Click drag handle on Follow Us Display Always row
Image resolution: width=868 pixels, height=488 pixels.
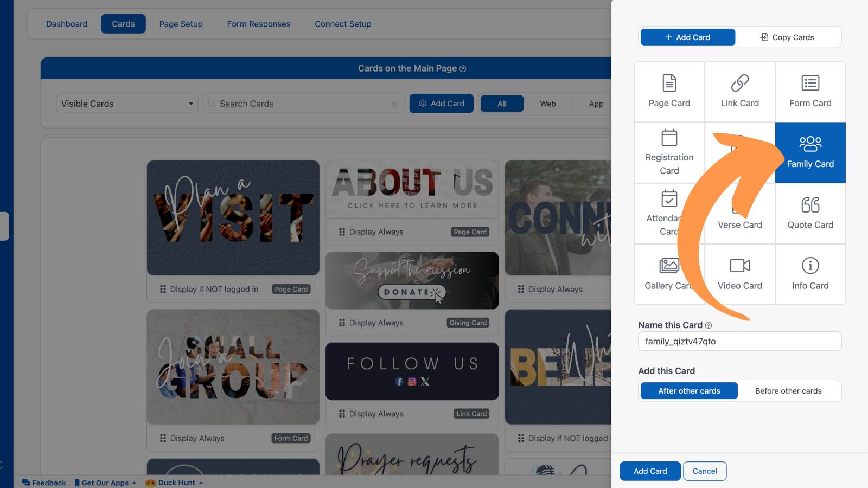click(x=342, y=414)
